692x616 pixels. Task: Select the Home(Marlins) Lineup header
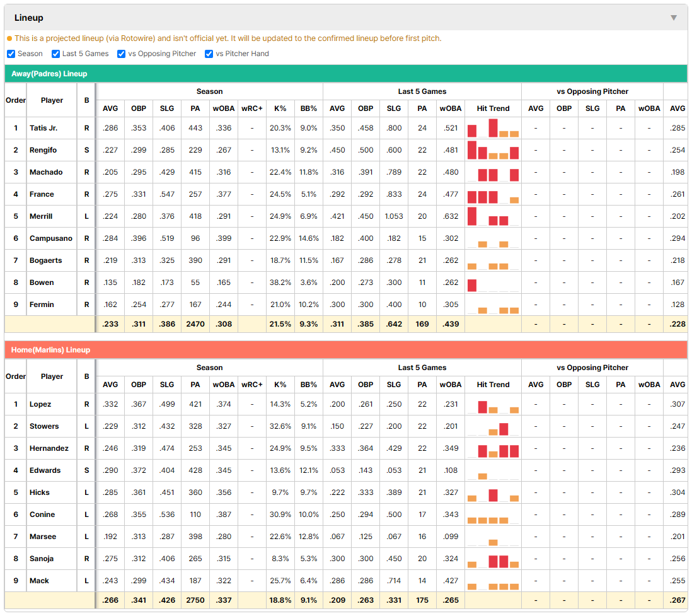point(346,350)
